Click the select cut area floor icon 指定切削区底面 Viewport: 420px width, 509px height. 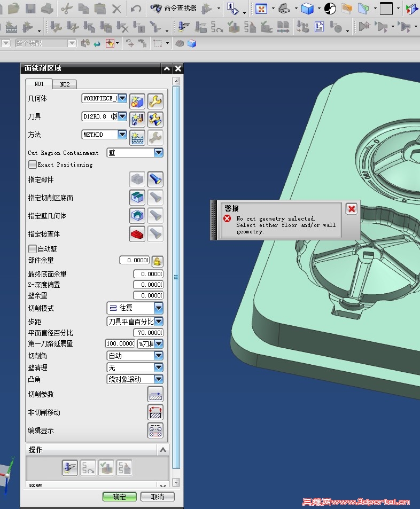pos(137,198)
